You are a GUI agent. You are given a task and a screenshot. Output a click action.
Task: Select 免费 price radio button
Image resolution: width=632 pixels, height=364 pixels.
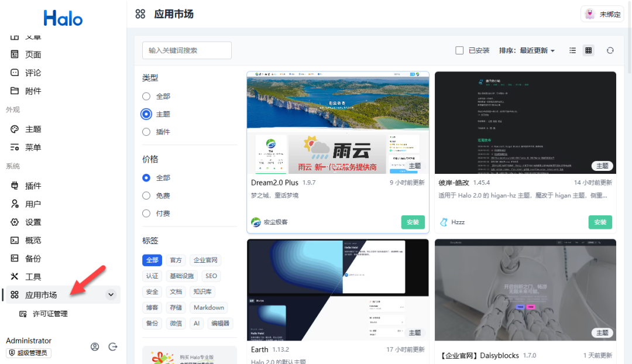pyautogui.click(x=146, y=195)
